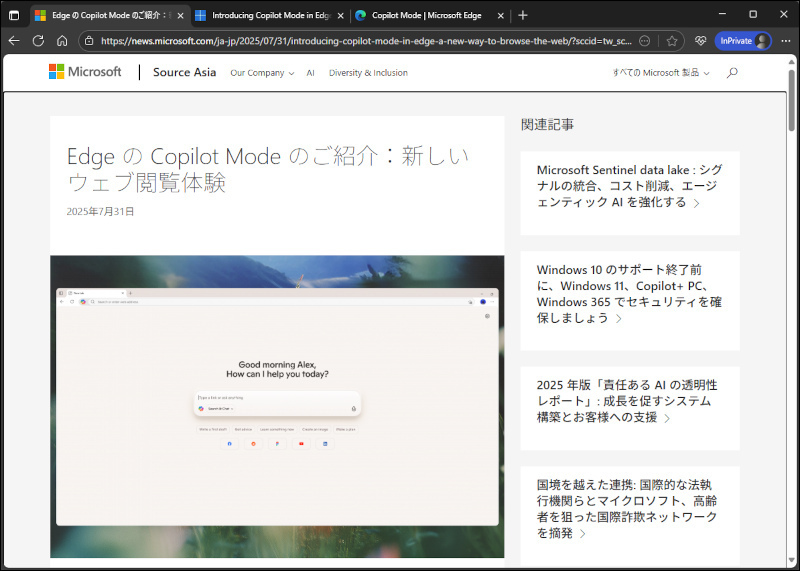800x571 pixels.
Task: View site information lock icon
Action: [89, 41]
